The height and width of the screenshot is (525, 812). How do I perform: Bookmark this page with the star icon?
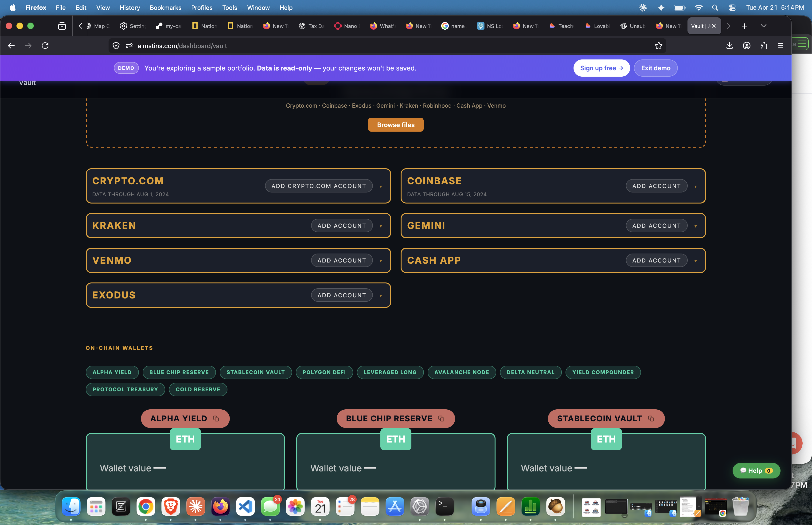tap(659, 46)
